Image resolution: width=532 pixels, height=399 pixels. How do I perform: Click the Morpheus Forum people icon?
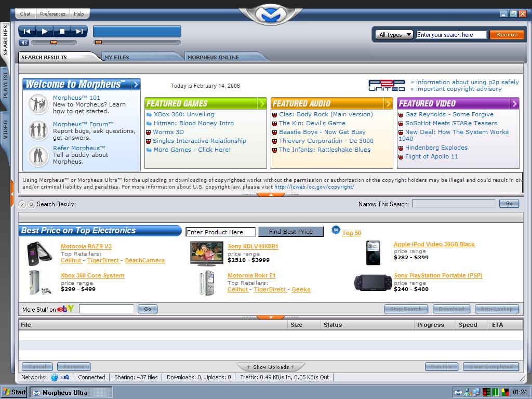[x=38, y=130]
